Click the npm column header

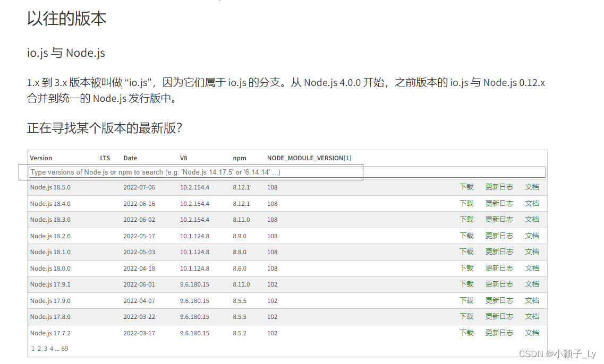coord(240,158)
